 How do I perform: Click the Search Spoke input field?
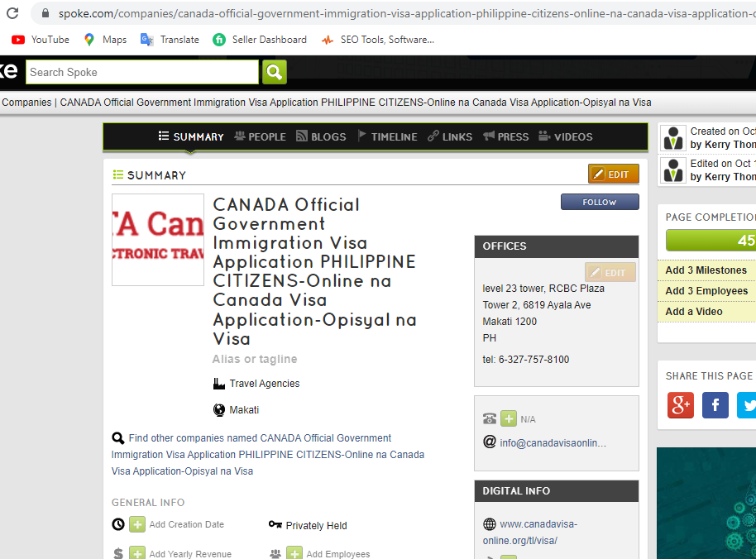pyautogui.click(x=142, y=72)
